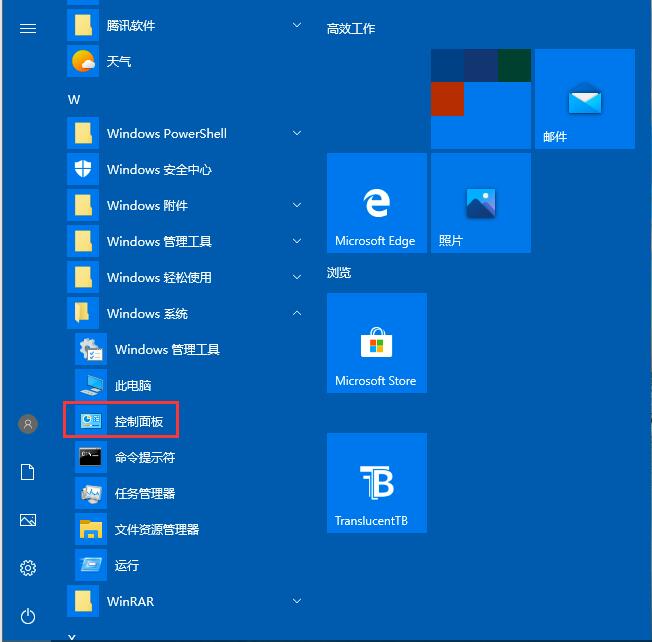
Task: Launch the TranslucentTB tile
Action: (376, 483)
